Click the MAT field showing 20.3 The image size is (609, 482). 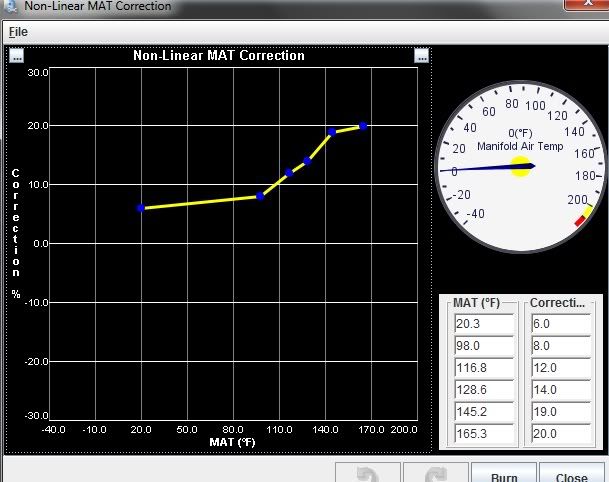[484, 324]
